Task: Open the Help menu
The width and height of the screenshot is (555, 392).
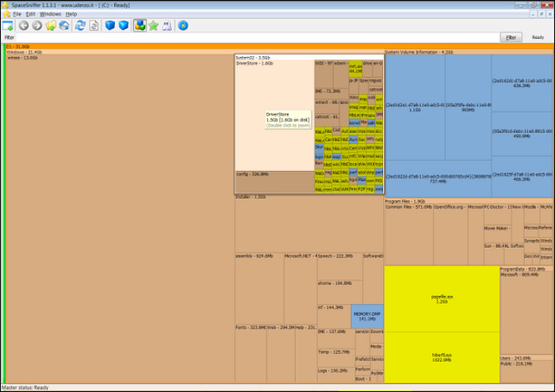Action: tap(71, 14)
